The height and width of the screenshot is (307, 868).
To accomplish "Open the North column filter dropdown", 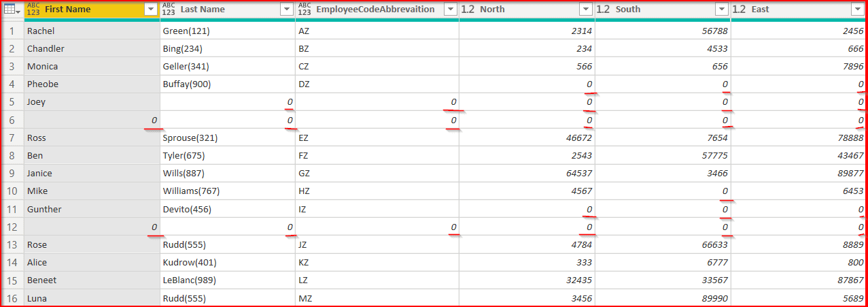I will tap(586, 10).
